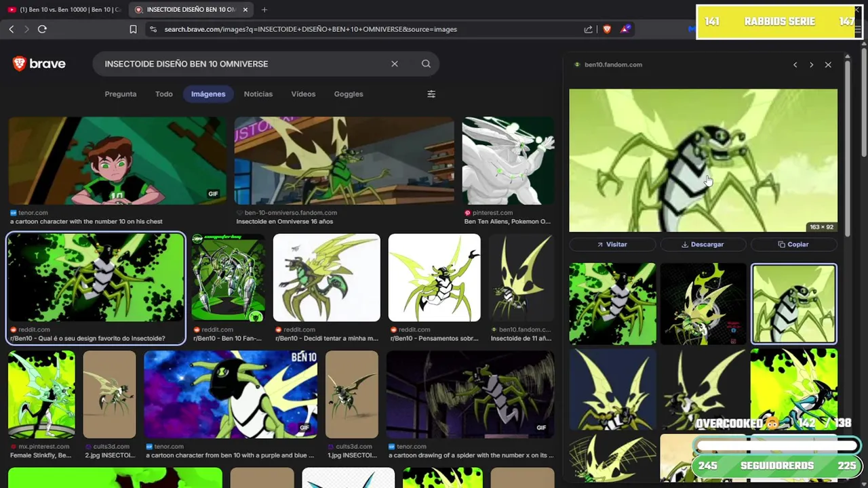
Task: Click the ben-10-omniverso.fandom.com source label
Action: click(290, 213)
